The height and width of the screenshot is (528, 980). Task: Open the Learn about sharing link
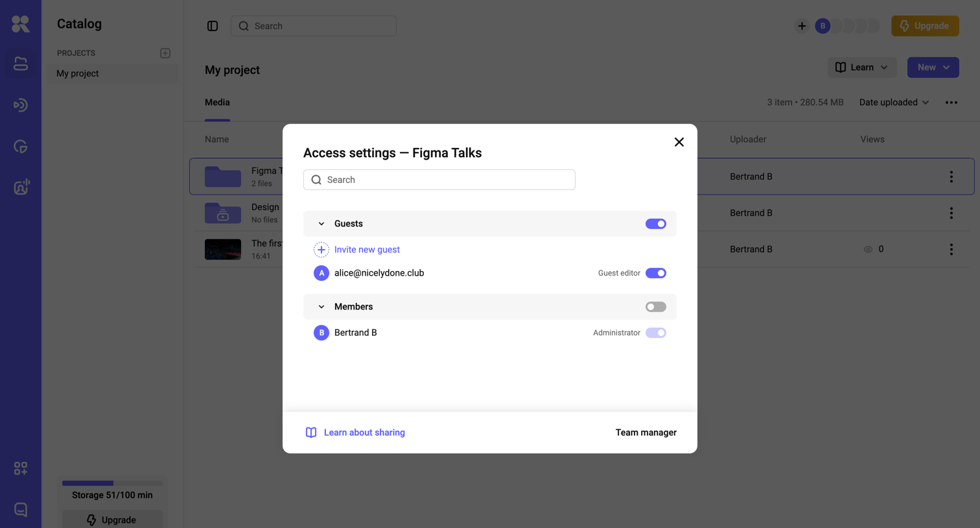point(364,433)
